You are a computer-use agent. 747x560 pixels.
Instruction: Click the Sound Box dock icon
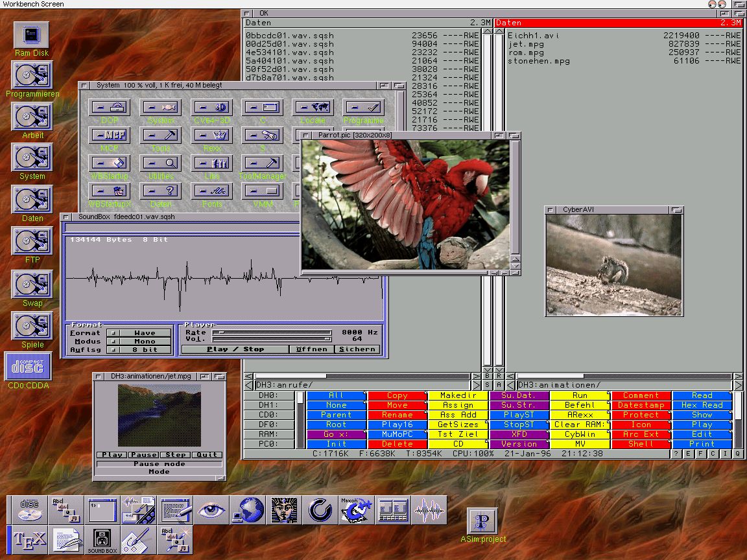coord(102,539)
